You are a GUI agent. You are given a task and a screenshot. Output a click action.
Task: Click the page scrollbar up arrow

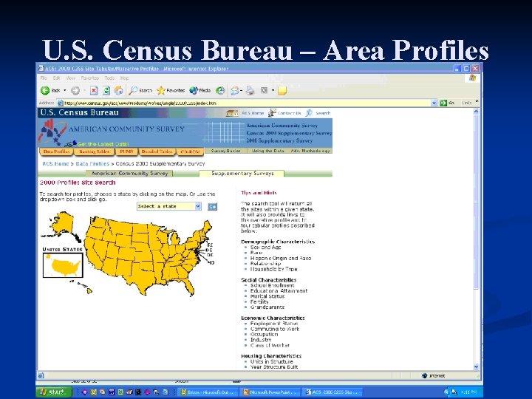pyautogui.click(x=476, y=112)
